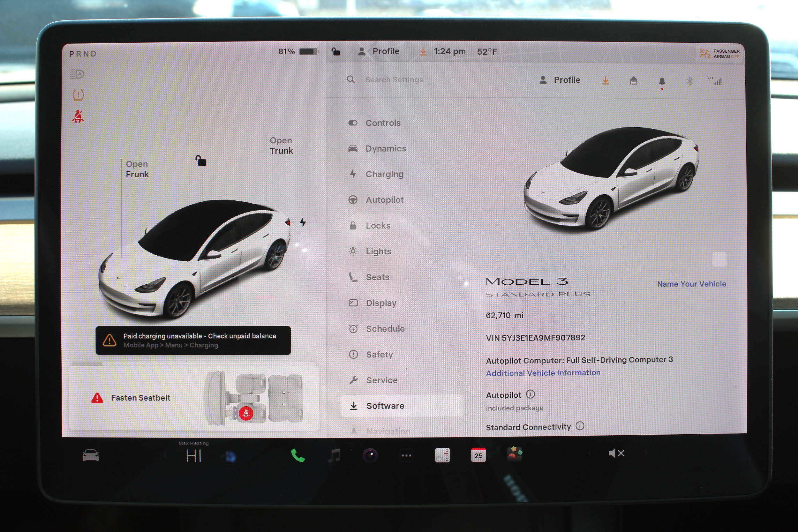
Task: Open the Additional Vehicle Information link
Action: 543,373
